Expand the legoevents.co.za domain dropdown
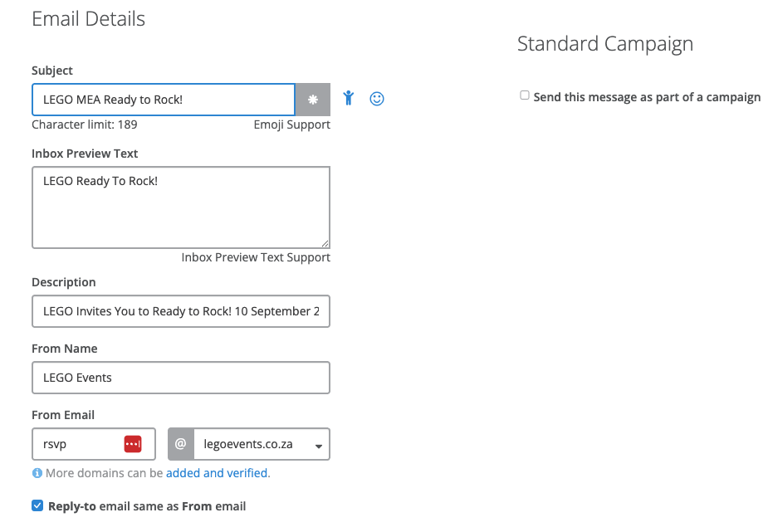The height and width of the screenshot is (532, 768). [318, 446]
